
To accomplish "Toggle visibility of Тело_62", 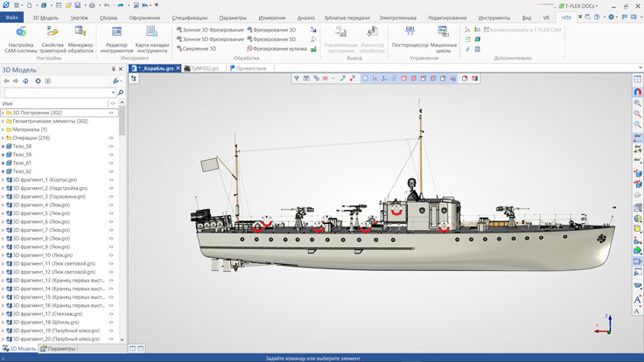I will 111,171.
